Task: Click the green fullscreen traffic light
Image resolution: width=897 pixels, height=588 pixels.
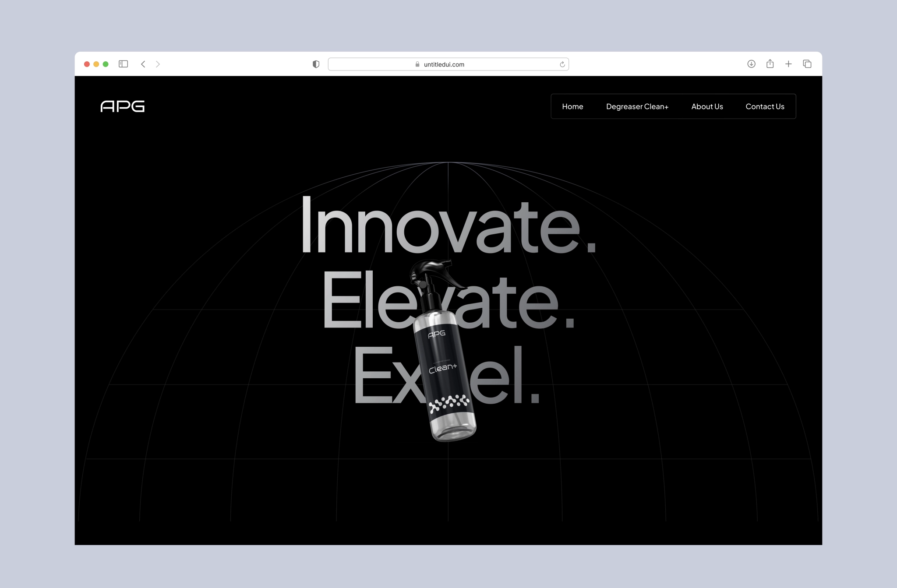Action: 106,64
